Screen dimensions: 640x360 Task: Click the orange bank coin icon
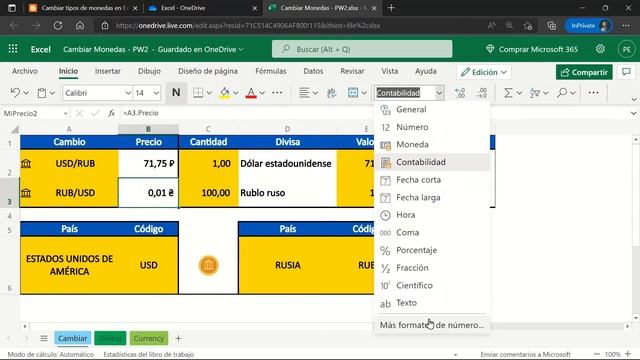pos(209,265)
